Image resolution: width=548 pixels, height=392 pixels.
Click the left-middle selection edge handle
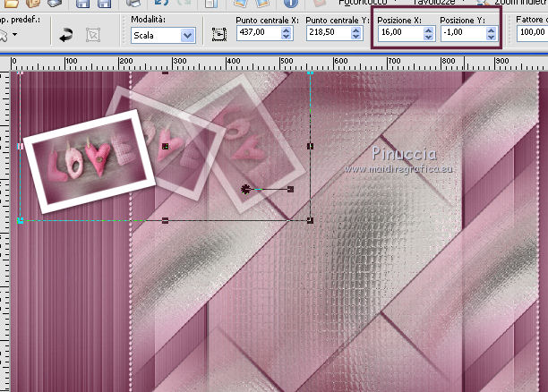(21, 146)
